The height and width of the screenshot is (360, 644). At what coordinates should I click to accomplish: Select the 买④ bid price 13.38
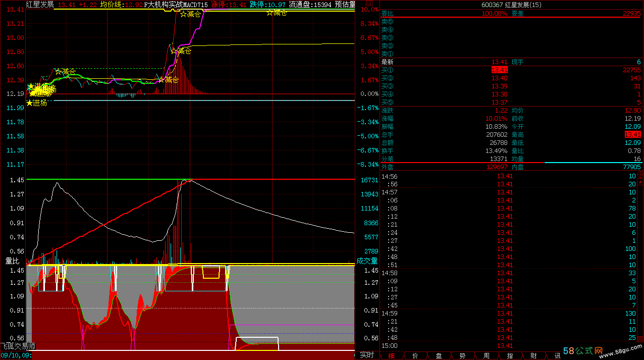[499, 94]
